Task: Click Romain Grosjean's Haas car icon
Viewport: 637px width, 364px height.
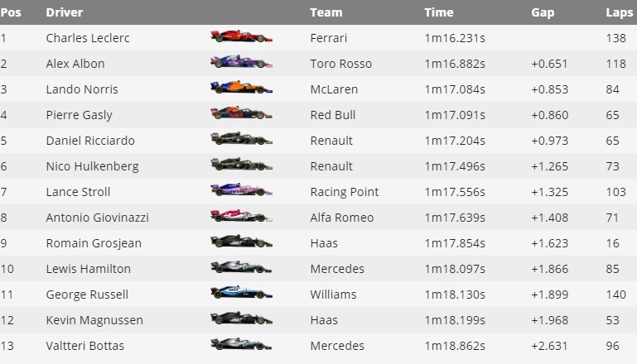Action: [241, 242]
